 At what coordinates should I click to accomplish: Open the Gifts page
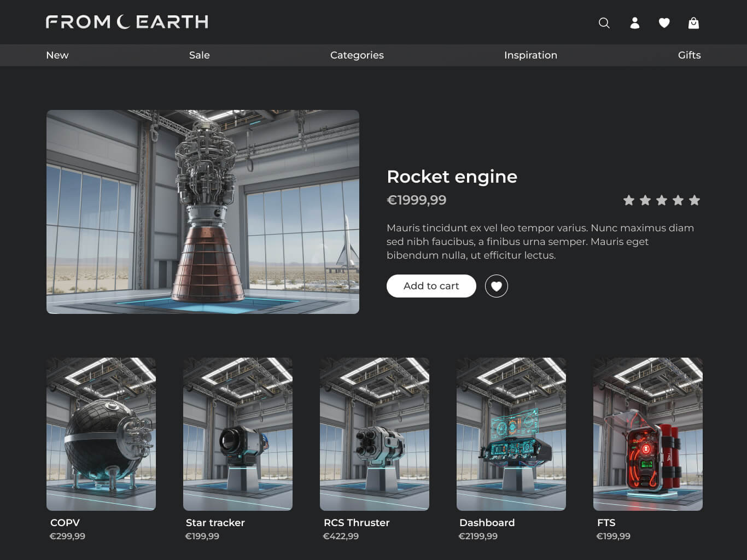[x=689, y=55]
